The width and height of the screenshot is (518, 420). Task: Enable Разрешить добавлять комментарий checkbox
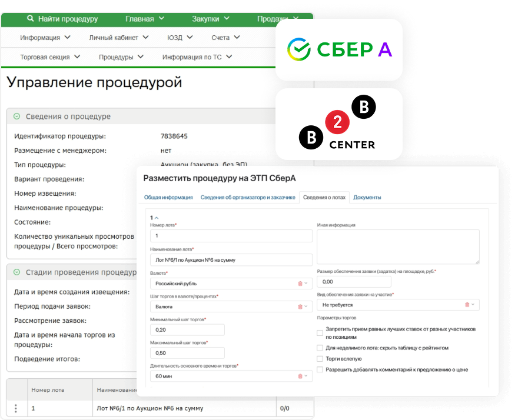(320, 369)
